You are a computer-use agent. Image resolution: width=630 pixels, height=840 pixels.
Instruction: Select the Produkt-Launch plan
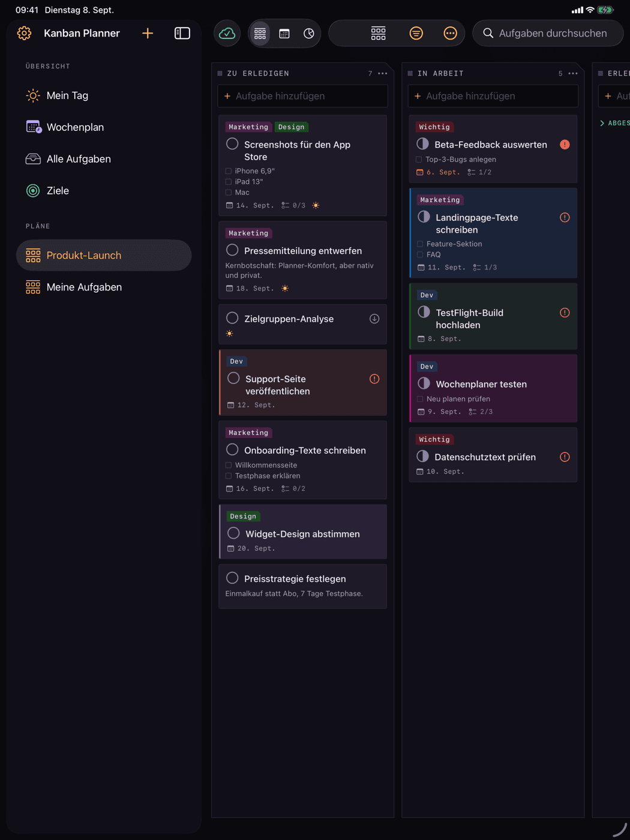pos(104,255)
